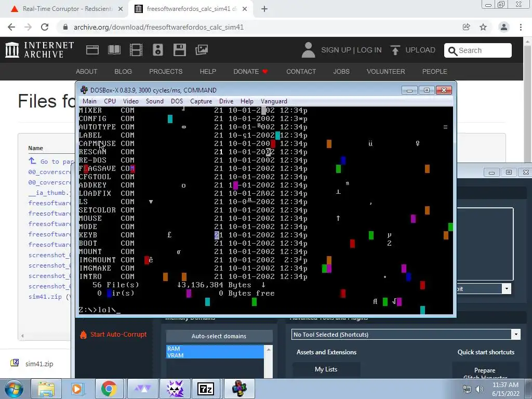Switch to the Real-Time Corruptor browser tab
The width and height of the screenshot is (532, 399).
[67, 9]
